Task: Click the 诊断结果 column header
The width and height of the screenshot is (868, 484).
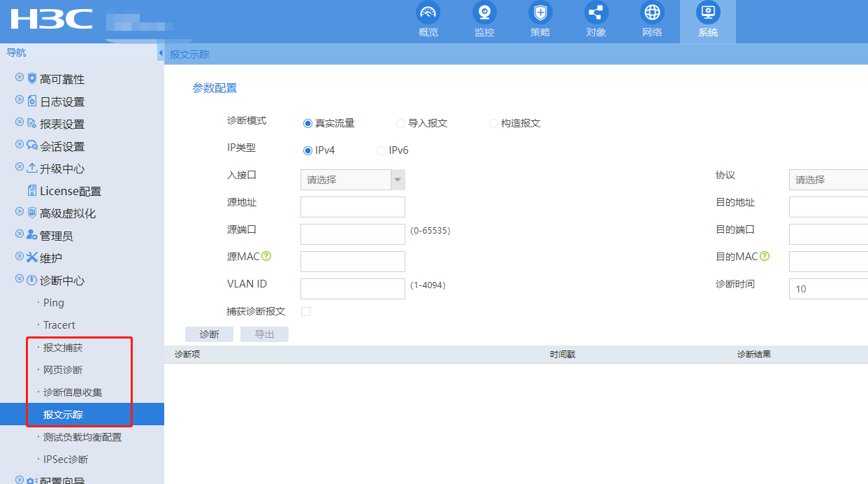Action: [x=754, y=355]
